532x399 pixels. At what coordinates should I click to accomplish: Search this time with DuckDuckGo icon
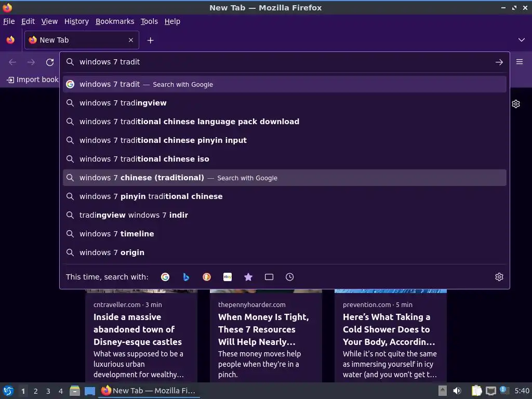[207, 277]
